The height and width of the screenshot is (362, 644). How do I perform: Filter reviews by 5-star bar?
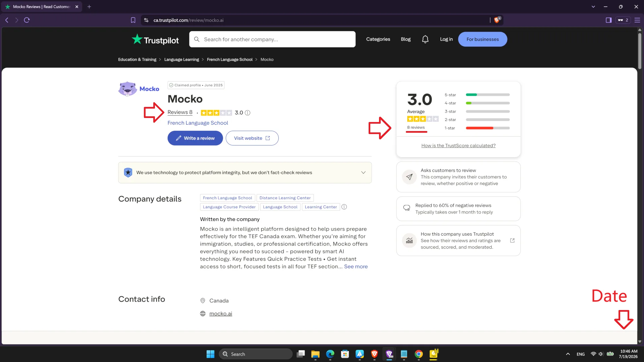click(488, 95)
